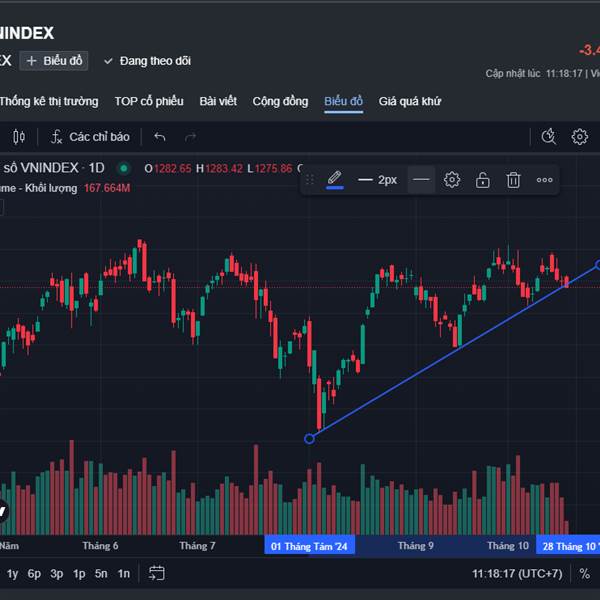Set chart range to 5n
600x600 pixels.
(x=101, y=574)
